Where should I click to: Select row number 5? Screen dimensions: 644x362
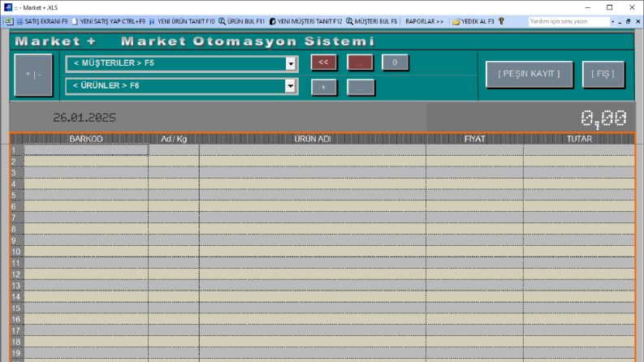click(16, 195)
